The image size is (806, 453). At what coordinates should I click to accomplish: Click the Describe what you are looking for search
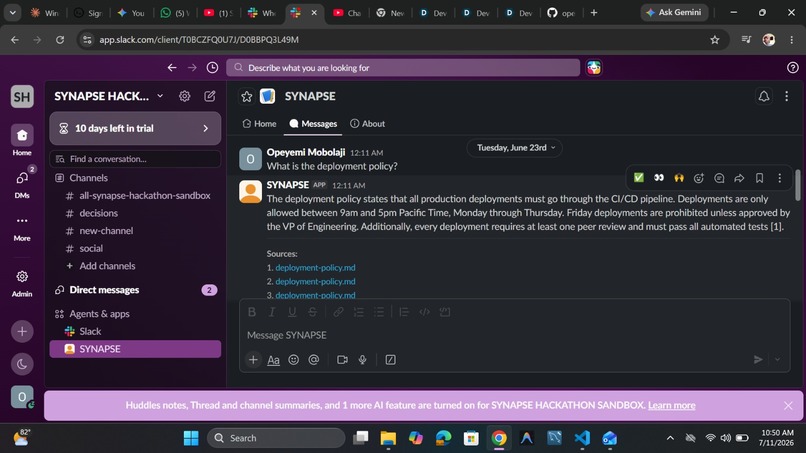[x=403, y=67]
